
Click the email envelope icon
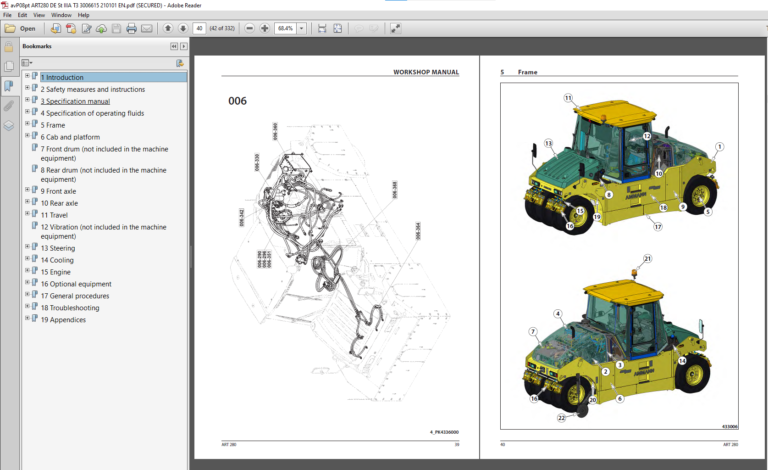point(147,29)
